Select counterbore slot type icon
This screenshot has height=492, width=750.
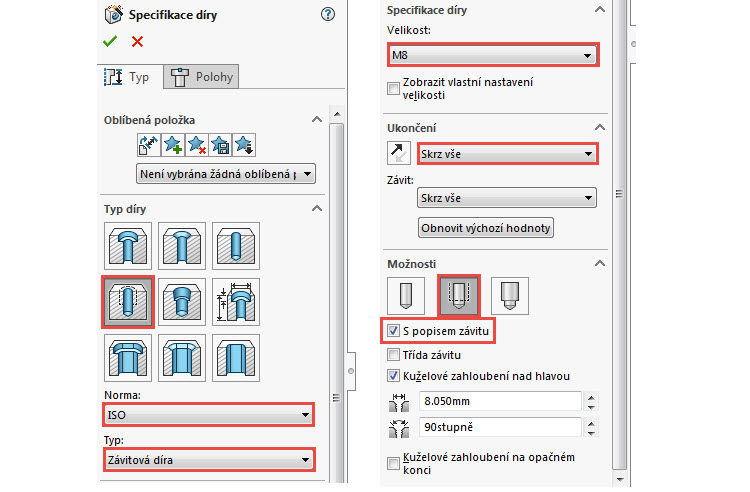tap(128, 358)
